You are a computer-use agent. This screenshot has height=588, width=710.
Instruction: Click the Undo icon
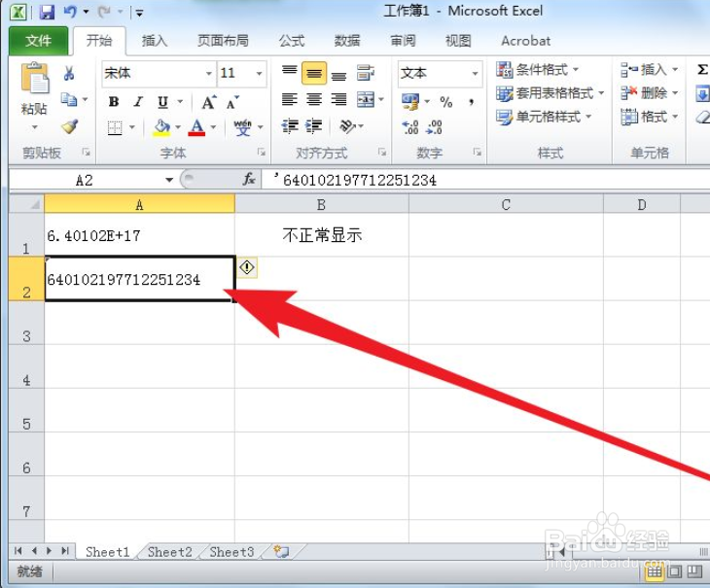click(69, 12)
